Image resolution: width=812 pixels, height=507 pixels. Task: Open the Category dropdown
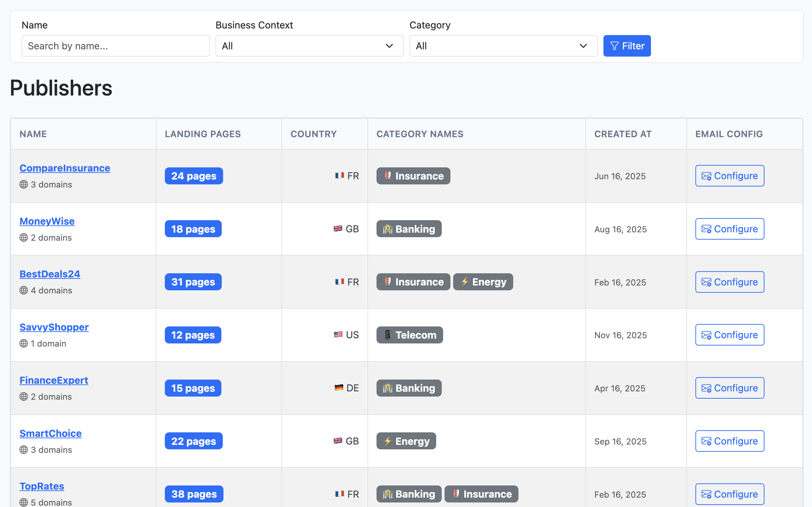pos(503,45)
